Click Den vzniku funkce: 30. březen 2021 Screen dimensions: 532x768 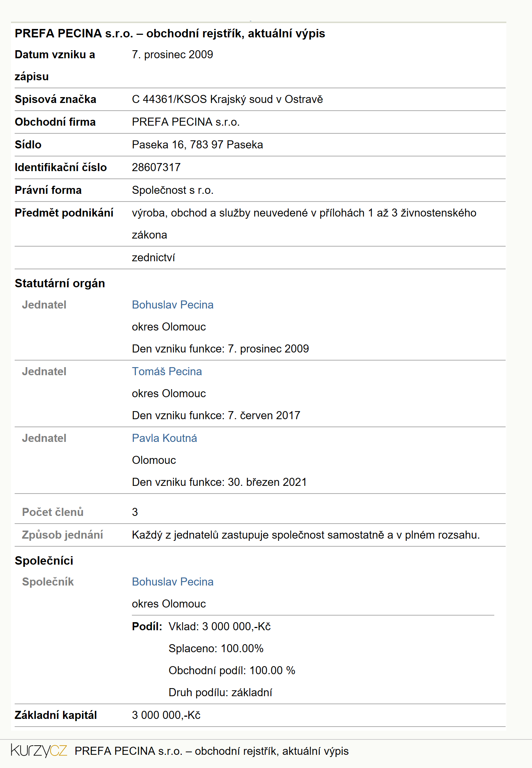(x=219, y=482)
